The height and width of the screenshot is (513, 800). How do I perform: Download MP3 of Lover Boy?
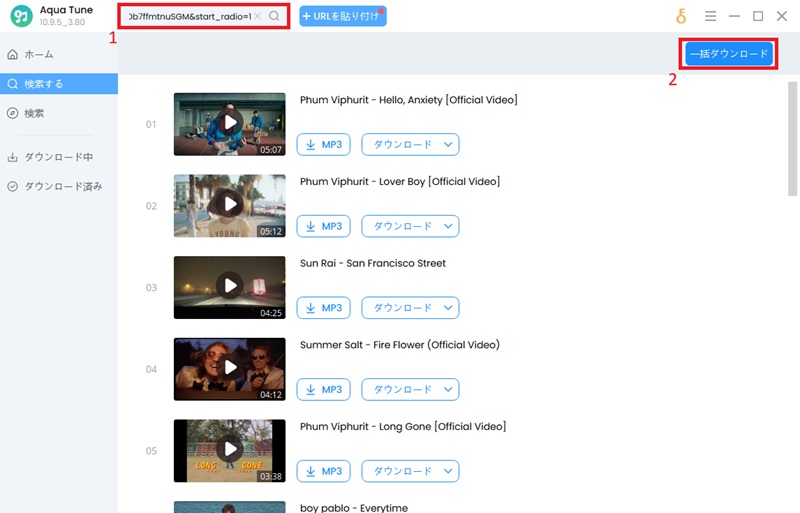point(323,226)
